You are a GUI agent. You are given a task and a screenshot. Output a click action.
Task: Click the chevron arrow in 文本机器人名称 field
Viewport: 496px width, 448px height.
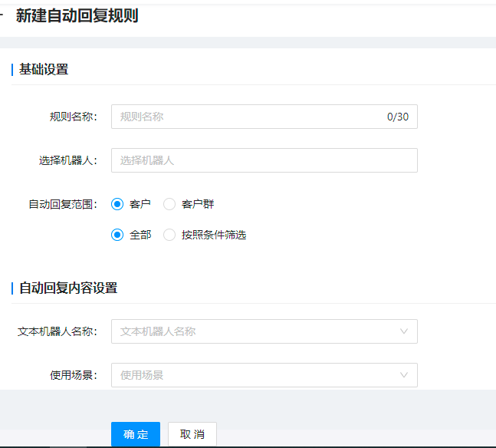[x=404, y=331]
